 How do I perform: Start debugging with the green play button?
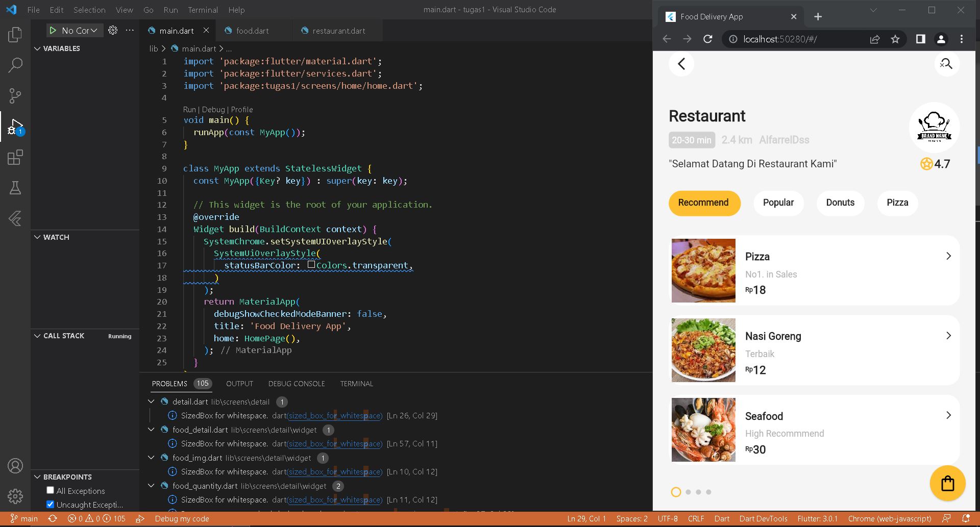click(53, 31)
